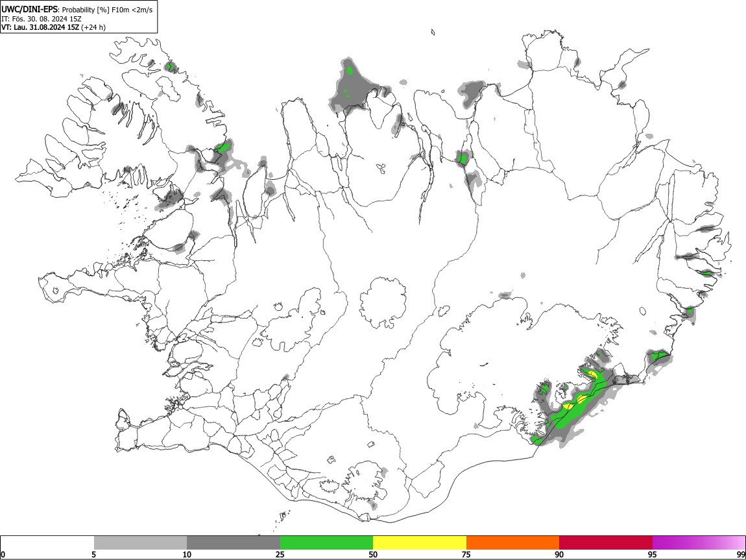Click legend tick label '10'
746x560 pixels.
pos(187,554)
